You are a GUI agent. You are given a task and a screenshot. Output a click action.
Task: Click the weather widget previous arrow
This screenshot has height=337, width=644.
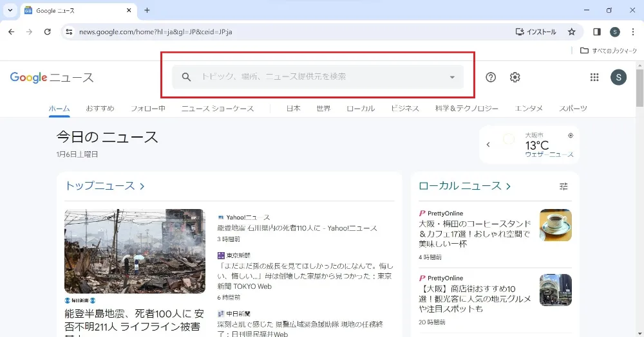tap(488, 144)
